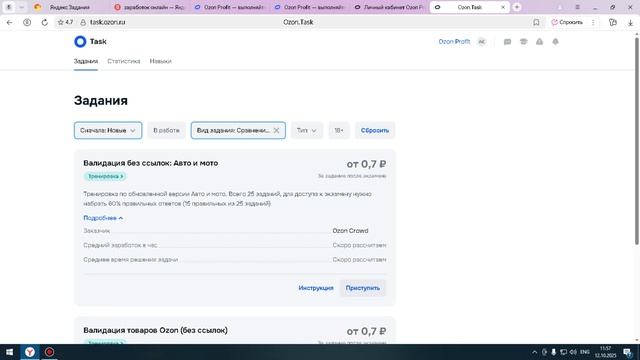
Task: Click the site rating star 4.7
Action: [65, 22]
